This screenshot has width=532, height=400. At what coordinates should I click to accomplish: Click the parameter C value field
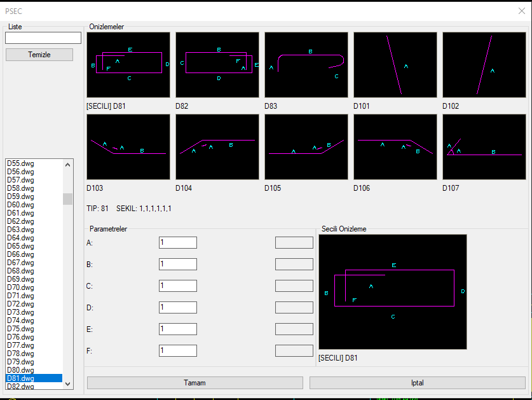pos(178,286)
